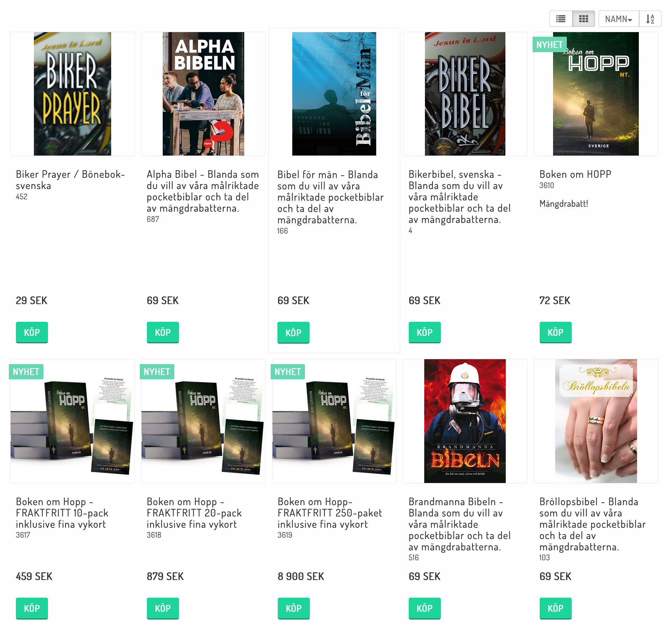This screenshot has width=672, height=628.
Task: Open Boken om Hopp 20-pack title link
Action: pyautogui.click(x=194, y=513)
